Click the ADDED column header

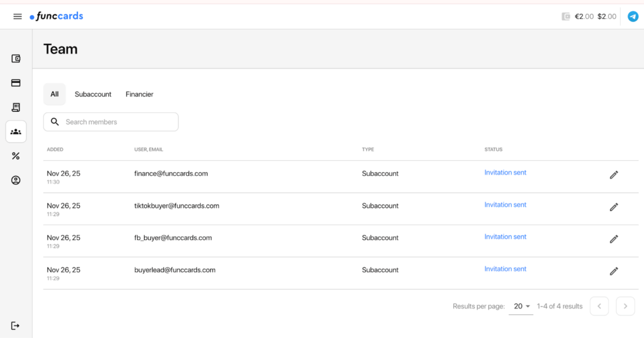tap(55, 150)
